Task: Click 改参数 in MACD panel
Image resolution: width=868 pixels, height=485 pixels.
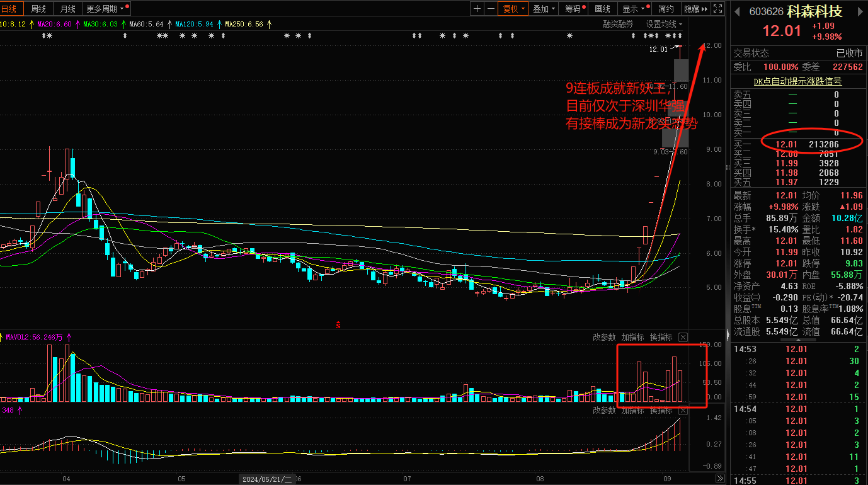Action: tap(604, 410)
